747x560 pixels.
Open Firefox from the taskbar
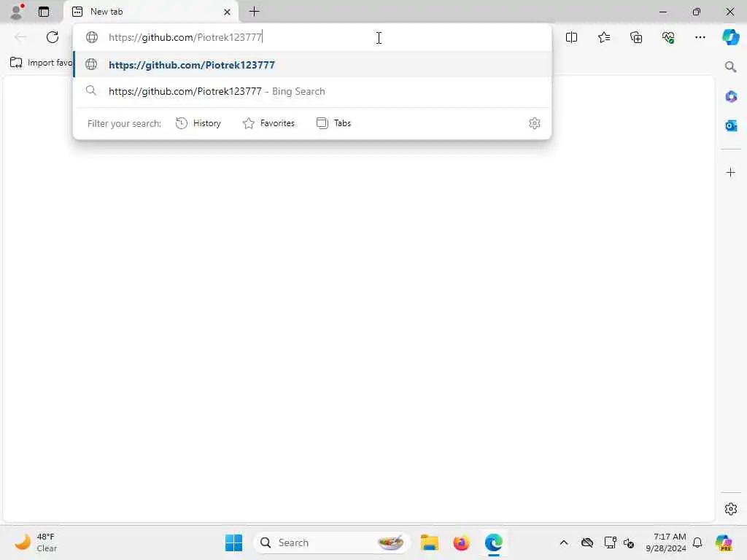pyautogui.click(x=461, y=542)
